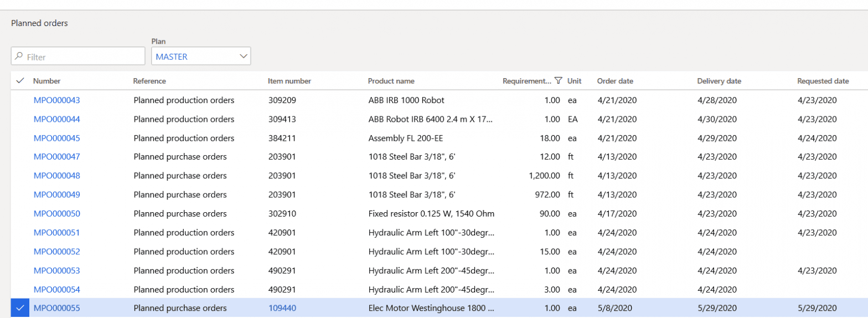Click the Requested date column header
The image size is (868, 318).
tap(823, 81)
